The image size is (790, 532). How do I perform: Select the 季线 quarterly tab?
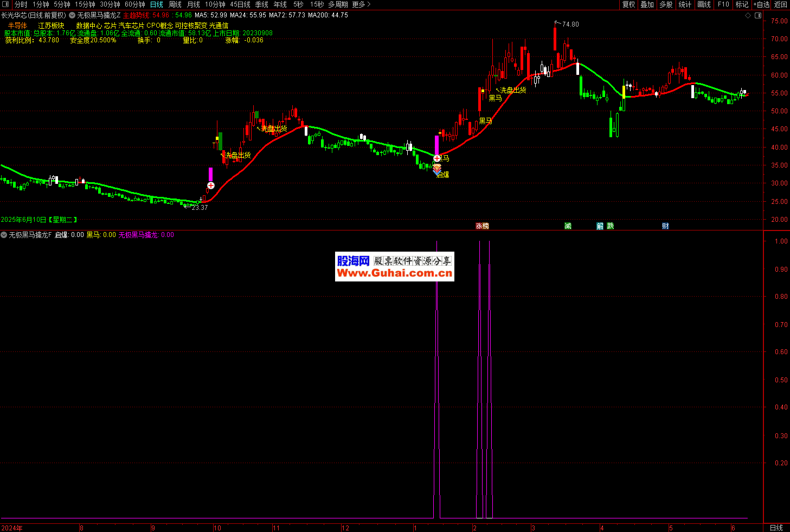pyautogui.click(x=262, y=4)
